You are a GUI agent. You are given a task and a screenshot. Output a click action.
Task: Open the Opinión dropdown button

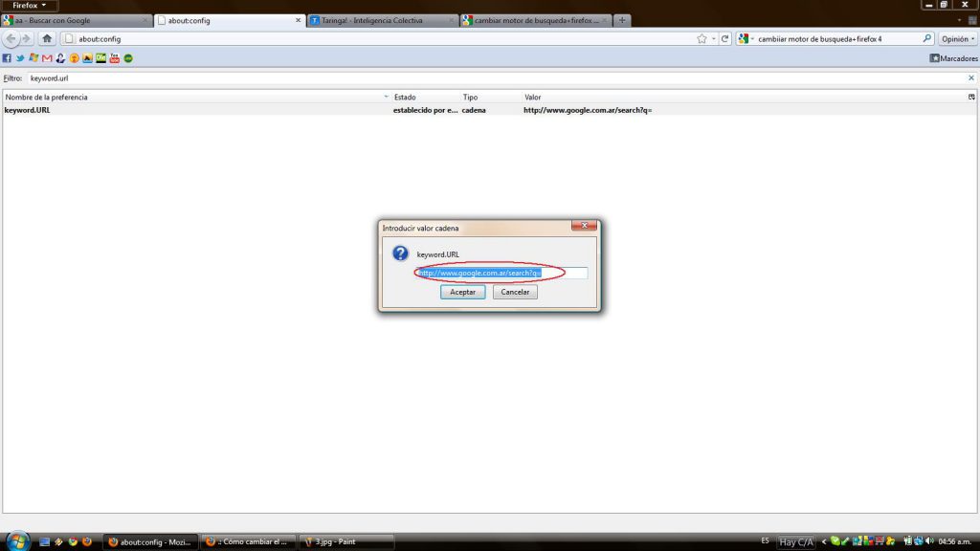click(957, 39)
